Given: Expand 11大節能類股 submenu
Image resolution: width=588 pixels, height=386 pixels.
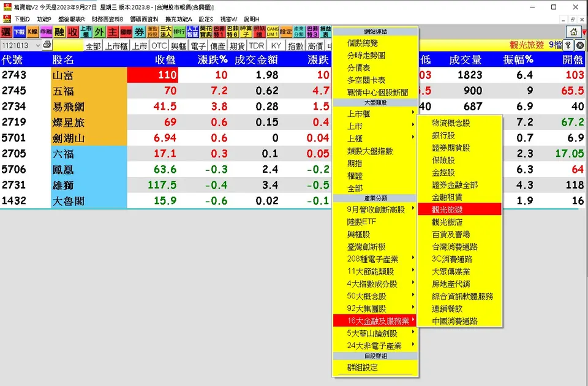Looking at the screenshot, I should pos(375,271).
